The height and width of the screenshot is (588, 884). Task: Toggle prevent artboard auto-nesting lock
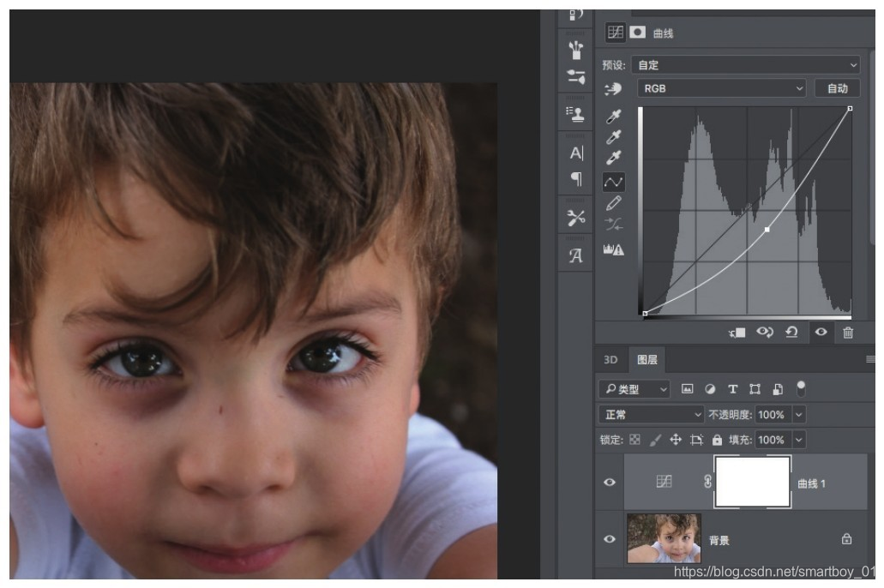click(697, 440)
